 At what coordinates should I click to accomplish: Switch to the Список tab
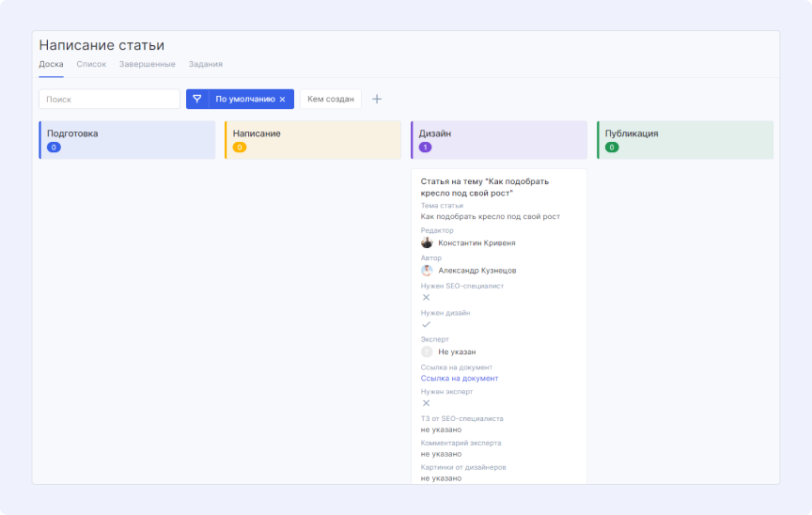coord(91,64)
